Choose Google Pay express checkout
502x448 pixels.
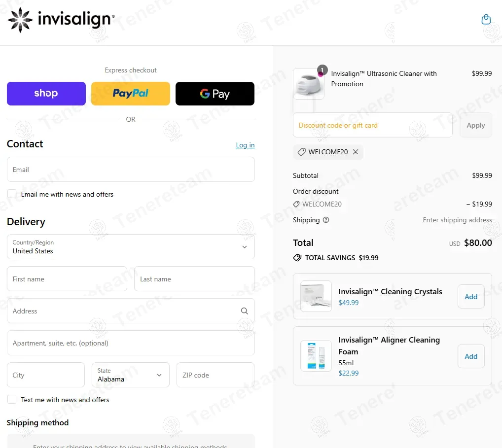pos(215,94)
